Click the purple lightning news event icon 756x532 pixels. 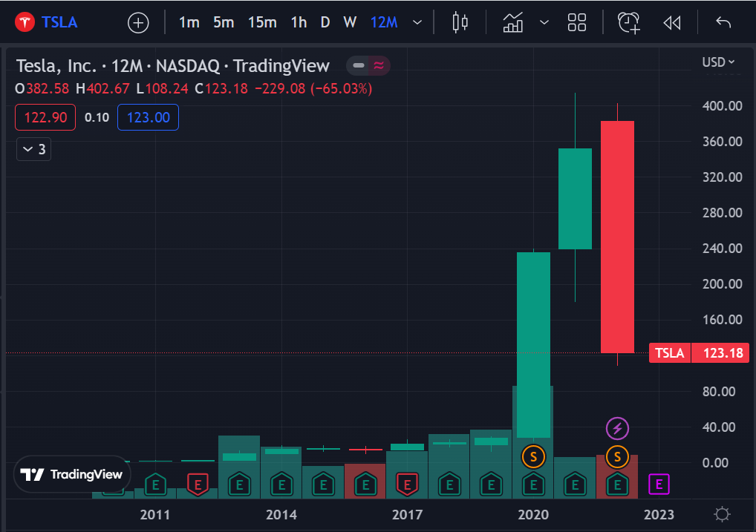point(617,428)
